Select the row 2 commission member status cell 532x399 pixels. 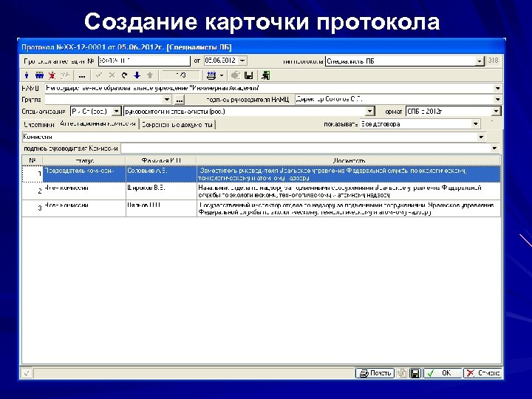(84, 191)
